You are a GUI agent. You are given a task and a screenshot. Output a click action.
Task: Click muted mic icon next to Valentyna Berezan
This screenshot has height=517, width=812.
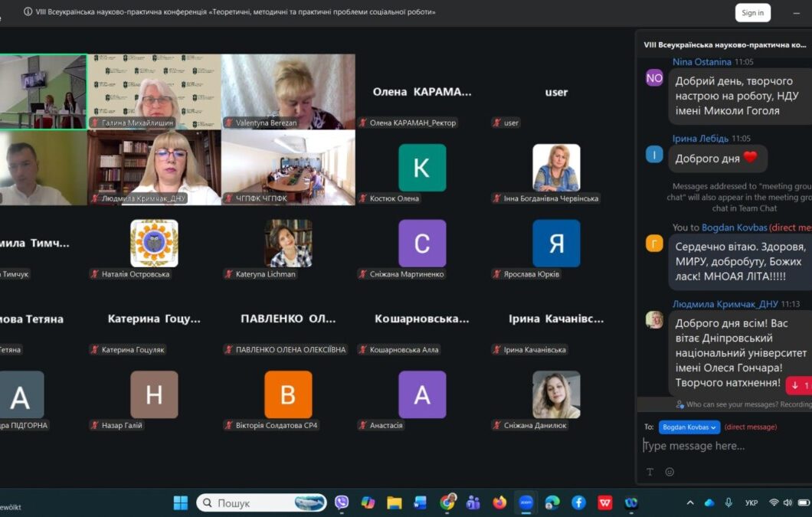tap(229, 123)
